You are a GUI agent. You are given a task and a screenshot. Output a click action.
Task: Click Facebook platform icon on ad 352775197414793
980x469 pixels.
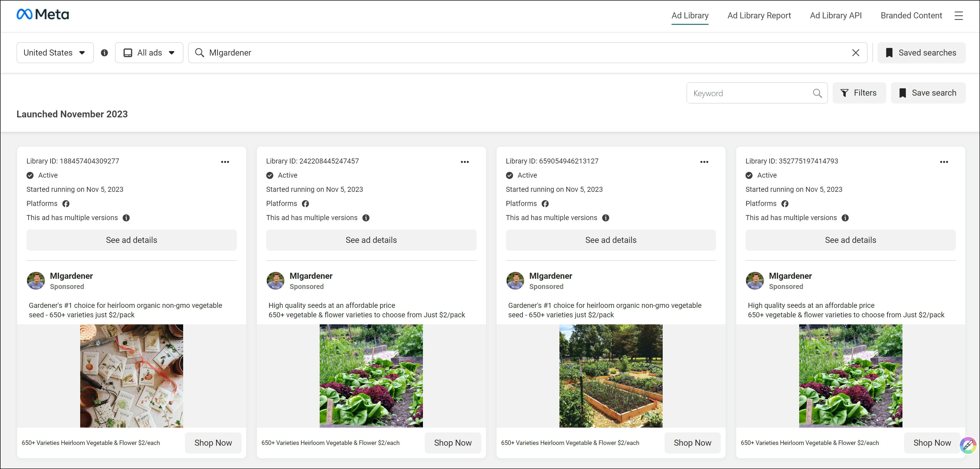click(x=785, y=204)
